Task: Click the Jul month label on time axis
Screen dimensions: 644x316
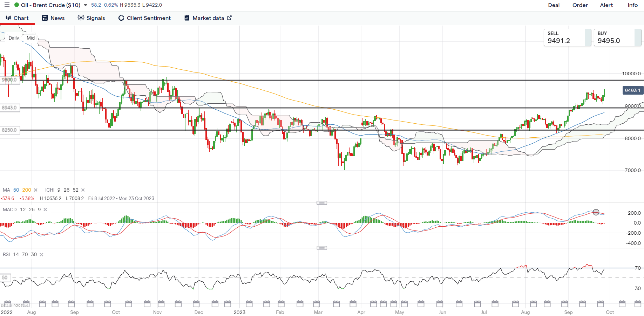Action: click(484, 312)
